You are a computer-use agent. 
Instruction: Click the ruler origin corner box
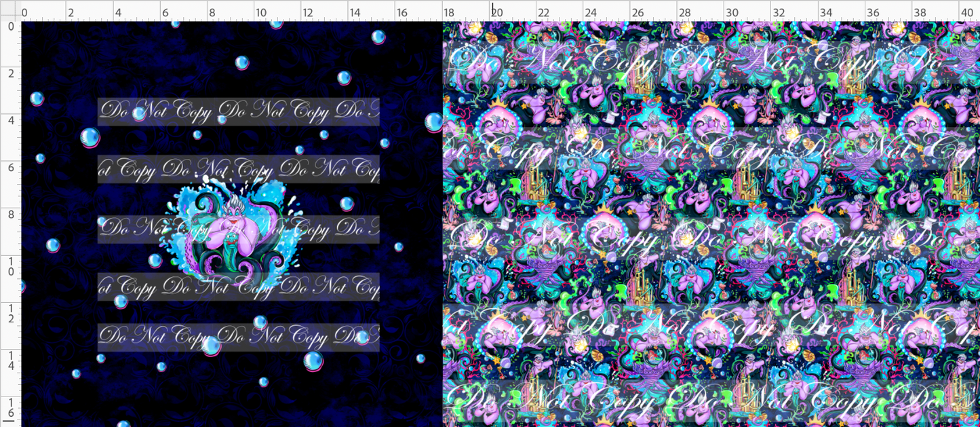[10, 10]
